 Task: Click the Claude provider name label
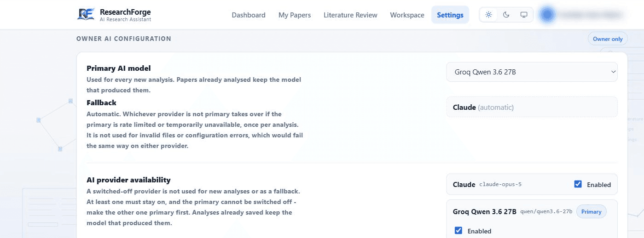(464, 184)
